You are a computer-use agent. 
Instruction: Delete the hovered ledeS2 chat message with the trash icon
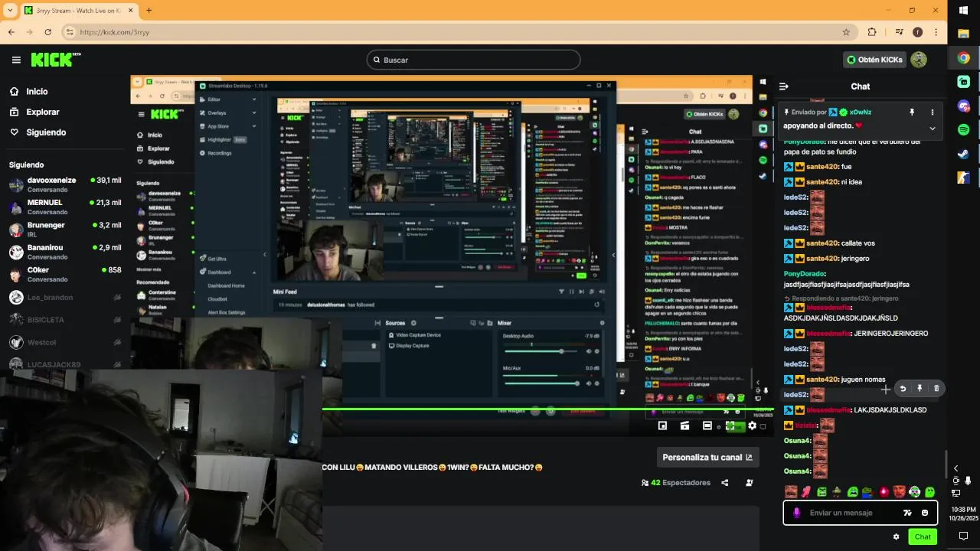pyautogui.click(x=936, y=389)
